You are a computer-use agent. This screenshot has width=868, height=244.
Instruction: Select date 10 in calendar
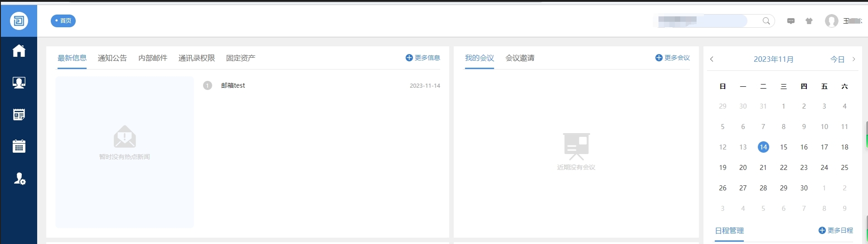click(x=824, y=127)
